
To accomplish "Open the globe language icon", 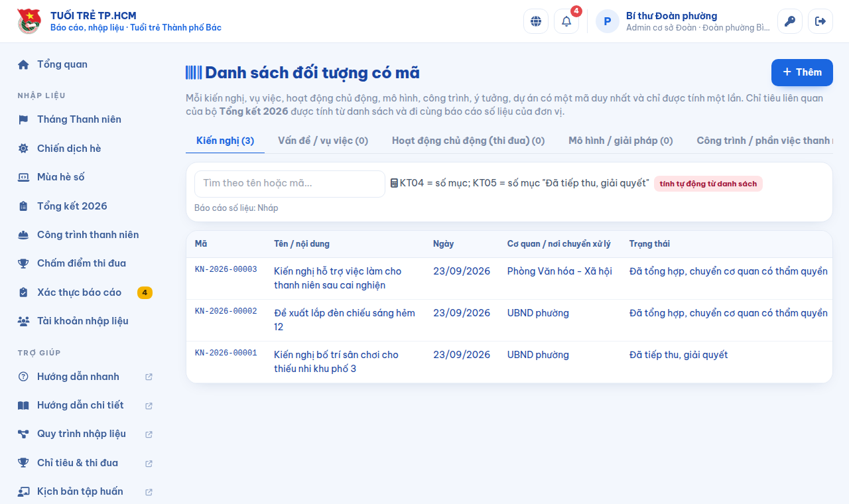I will (536, 21).
